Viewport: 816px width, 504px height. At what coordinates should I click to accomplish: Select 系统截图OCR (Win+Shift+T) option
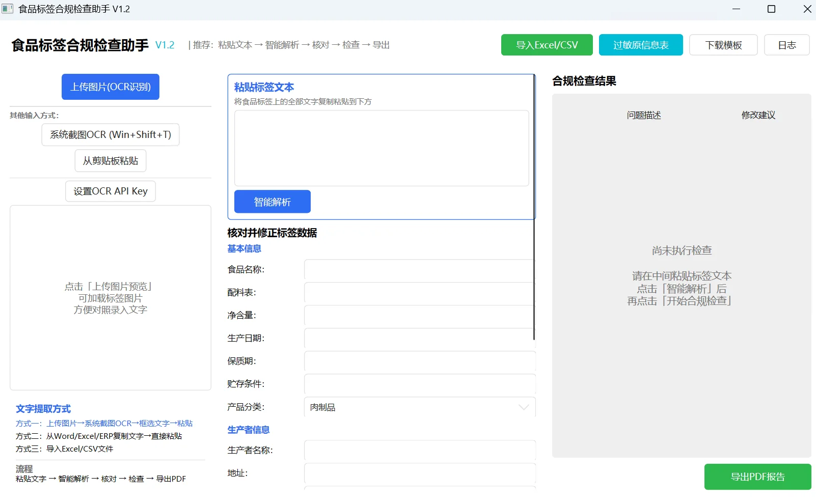111,134
